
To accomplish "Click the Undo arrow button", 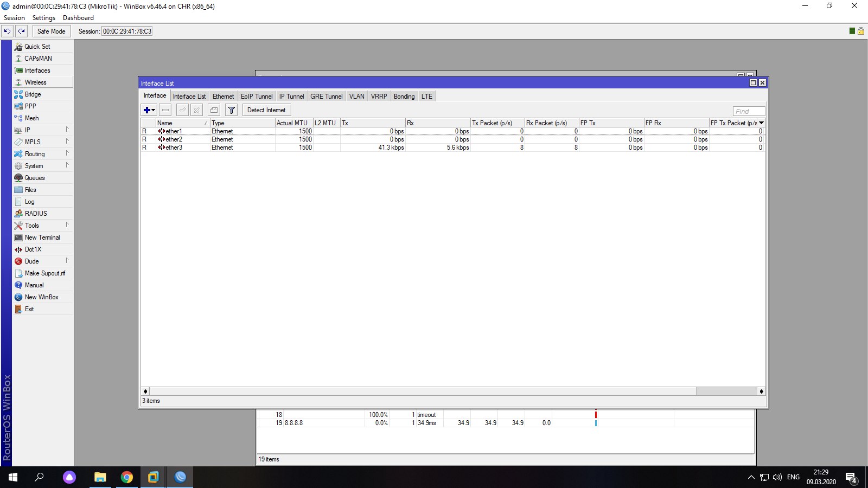I will pos(8,31).
